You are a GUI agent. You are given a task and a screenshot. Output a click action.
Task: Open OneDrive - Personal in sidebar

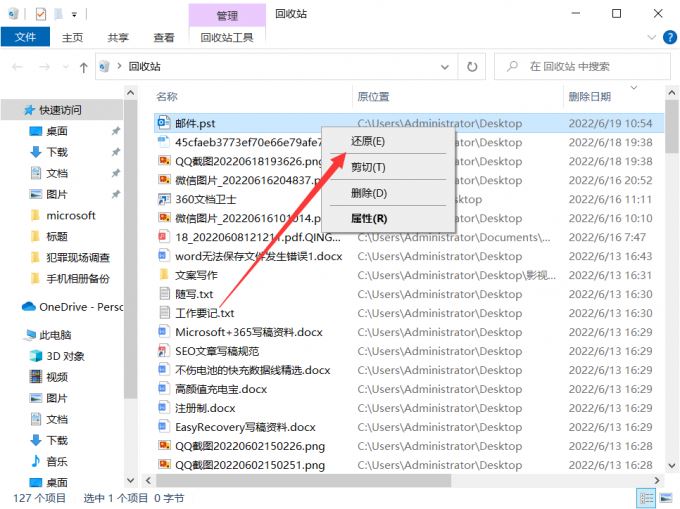tap(72, 307)
